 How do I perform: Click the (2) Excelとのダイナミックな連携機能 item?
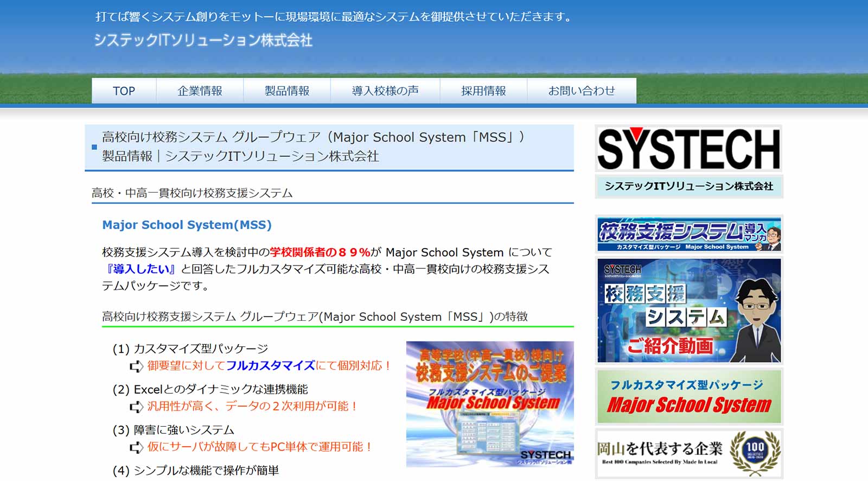210,389
